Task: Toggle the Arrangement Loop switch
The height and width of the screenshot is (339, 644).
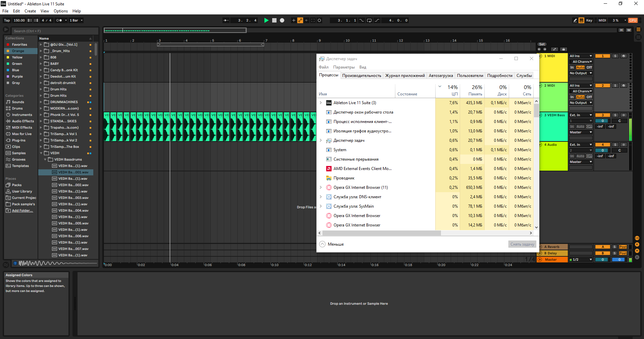Action: pyautogui.click(x=369, y=20)
